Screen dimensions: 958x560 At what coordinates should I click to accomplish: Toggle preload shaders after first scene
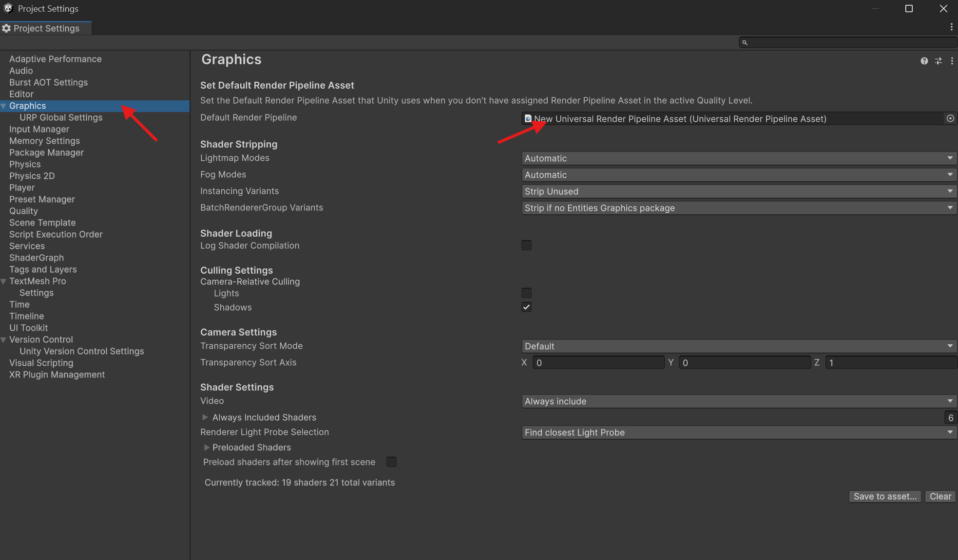coord(391,462)
